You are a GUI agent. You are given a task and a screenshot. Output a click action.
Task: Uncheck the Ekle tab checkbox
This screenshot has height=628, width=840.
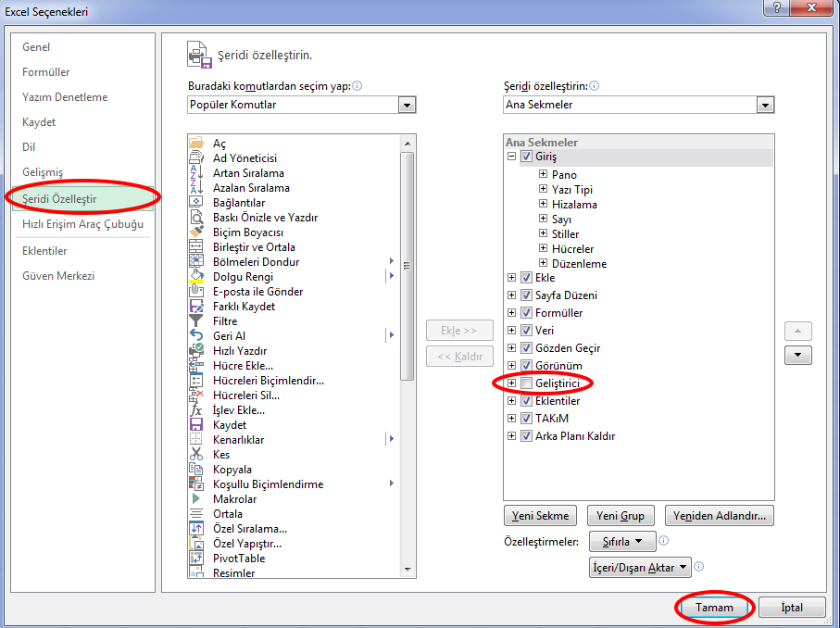tap(527, 278)
